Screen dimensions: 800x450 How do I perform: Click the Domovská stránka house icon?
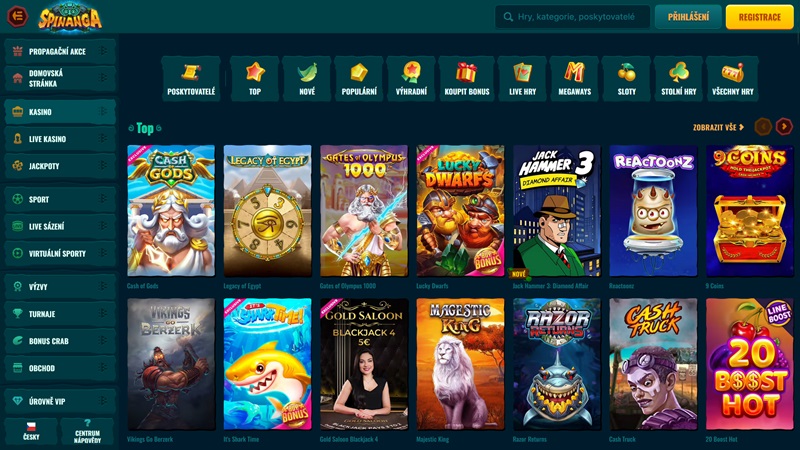coord(18,78)
